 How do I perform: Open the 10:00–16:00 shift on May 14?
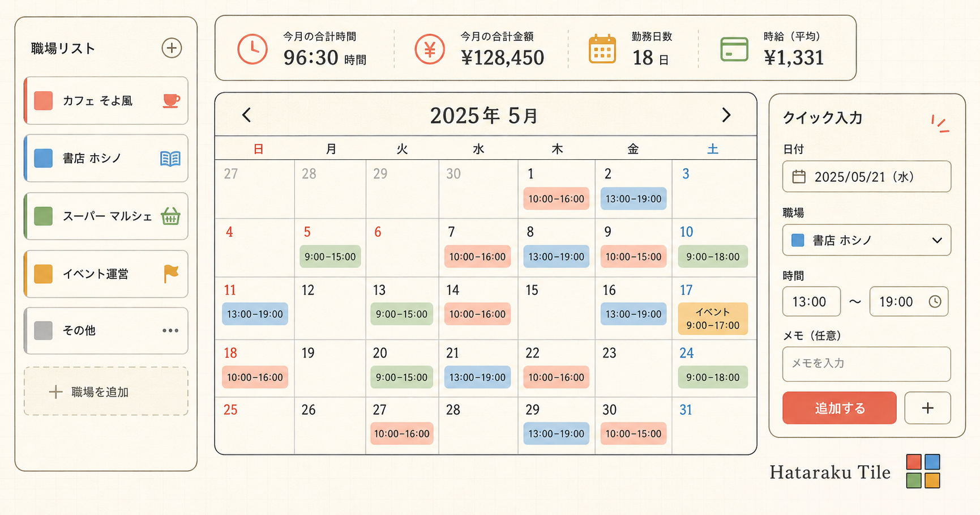point(477,314)
